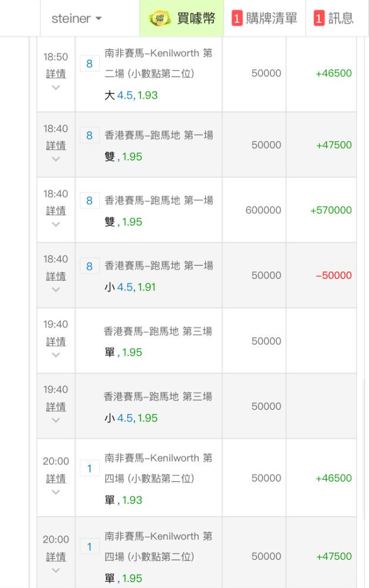Viewport: 369px width, 588px height.
Task: Click the coin icon beside 買噱幣
Action: pyautogui.click(x=159, y=18)
